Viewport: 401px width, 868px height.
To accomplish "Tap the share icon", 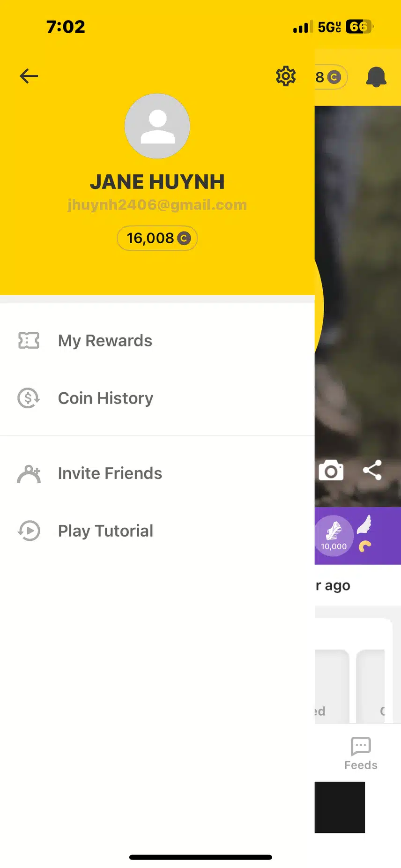I will click(372, 470).
